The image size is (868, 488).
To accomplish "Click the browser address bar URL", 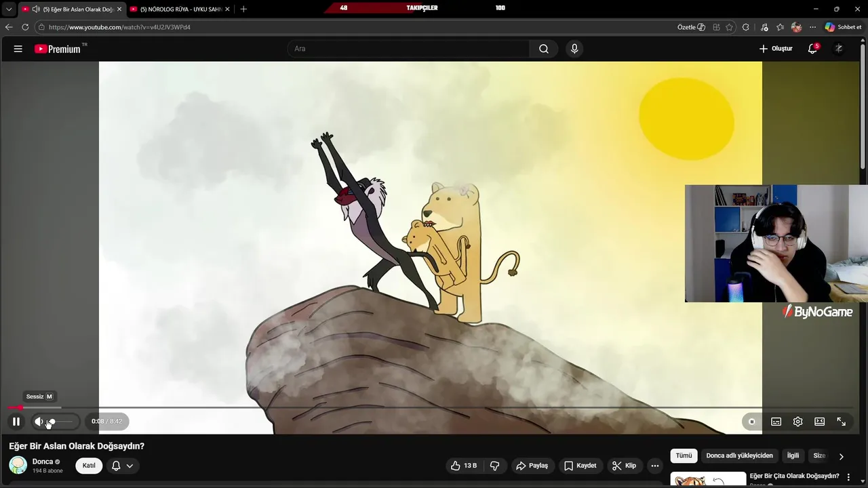I will click(x=119, y=27).
